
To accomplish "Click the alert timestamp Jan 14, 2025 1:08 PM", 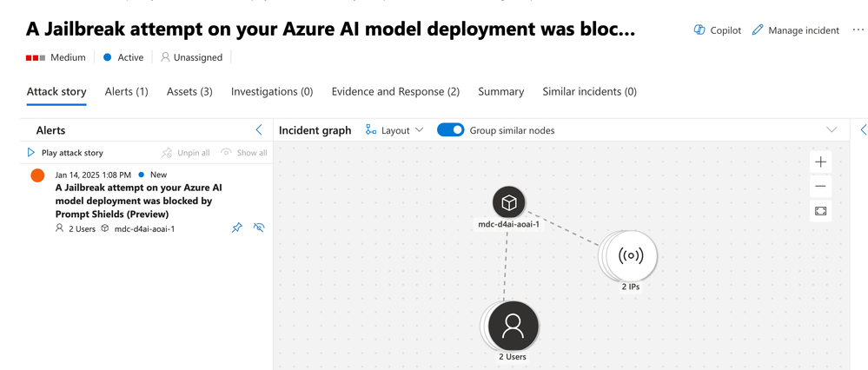I will click(93, 175).
